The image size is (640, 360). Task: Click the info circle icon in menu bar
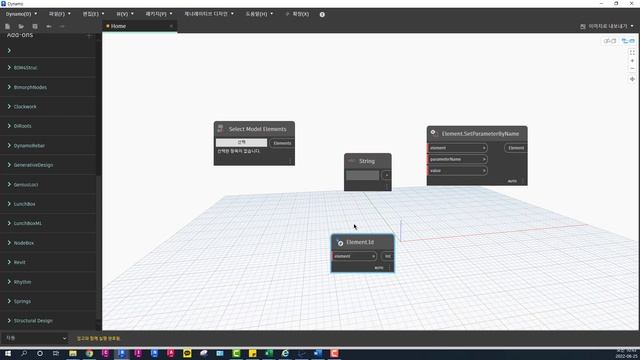[322, 14]
